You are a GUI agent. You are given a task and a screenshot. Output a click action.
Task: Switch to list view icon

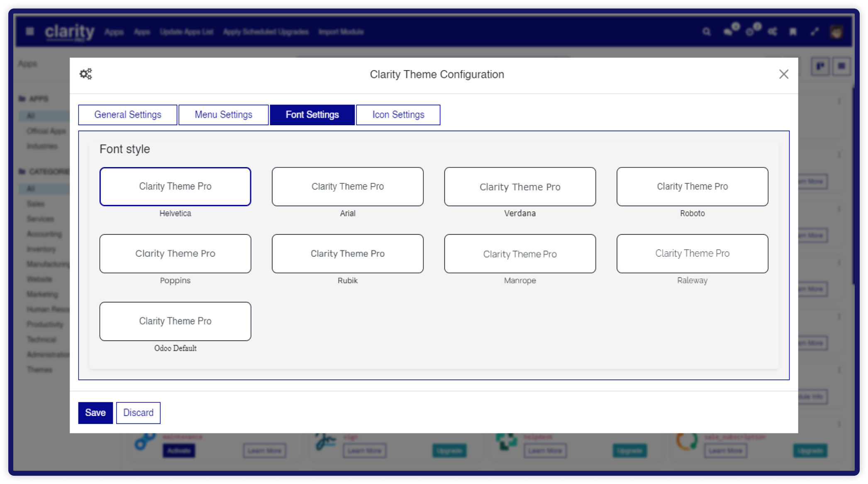click(x=841, y=66)
